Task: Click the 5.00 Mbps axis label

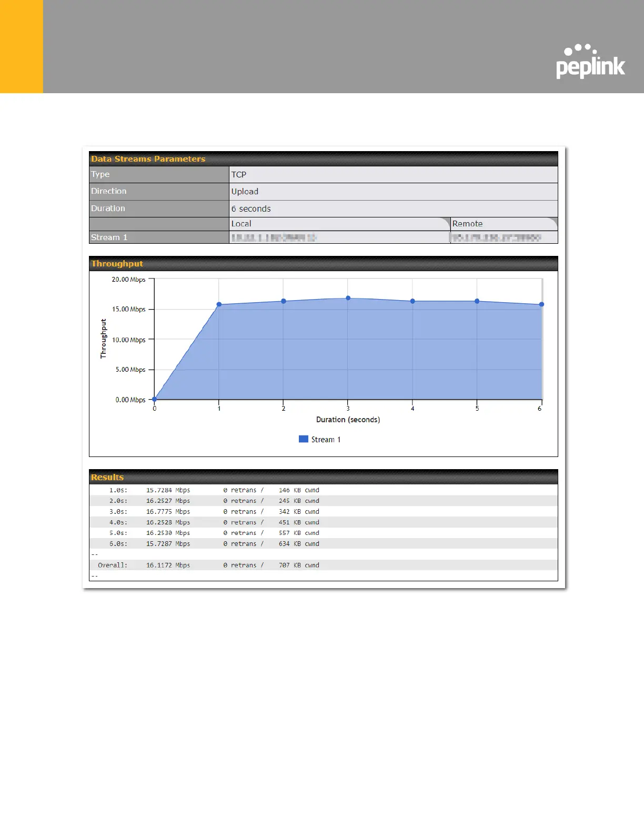Action: [x=130, y=370]
